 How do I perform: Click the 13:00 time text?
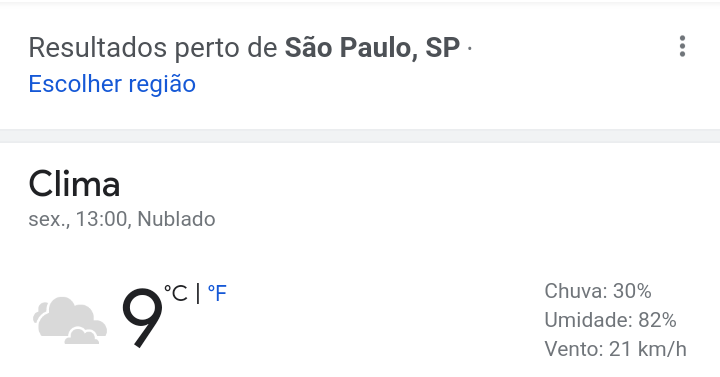(103, 219)
